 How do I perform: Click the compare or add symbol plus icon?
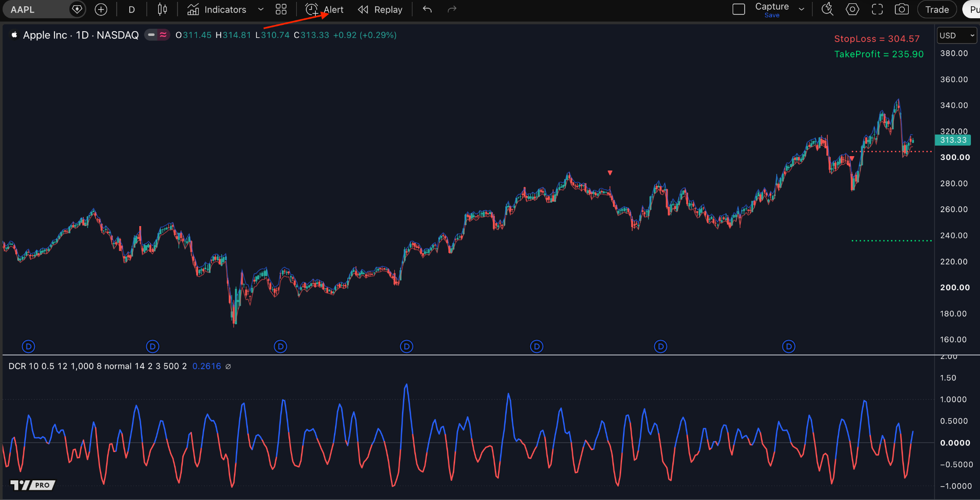click(101, 10)
